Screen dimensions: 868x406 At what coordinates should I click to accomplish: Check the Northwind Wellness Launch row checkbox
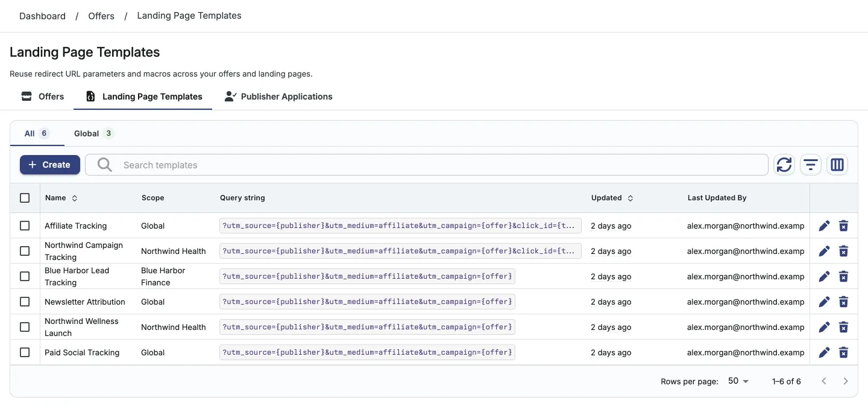(x=25, y=327)
